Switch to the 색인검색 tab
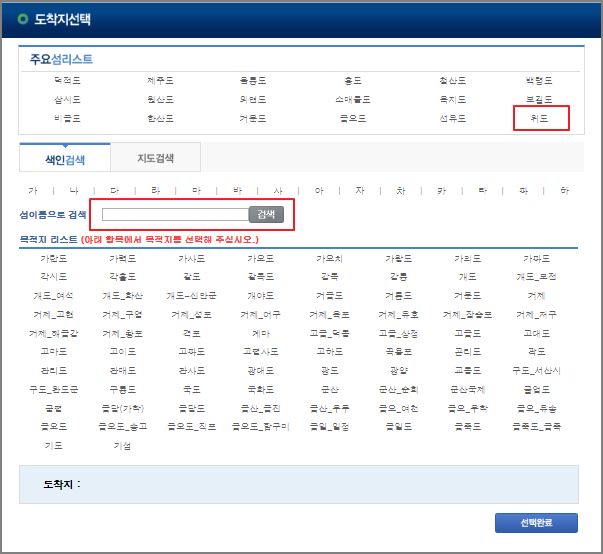This screenshot has height=554, width=603. click(65, 158)
